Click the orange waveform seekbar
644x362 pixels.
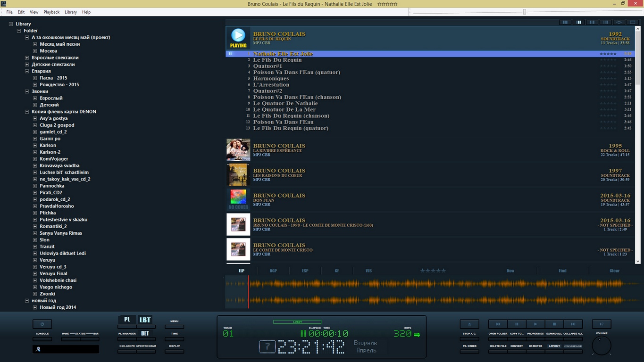[x=425, y=292]
